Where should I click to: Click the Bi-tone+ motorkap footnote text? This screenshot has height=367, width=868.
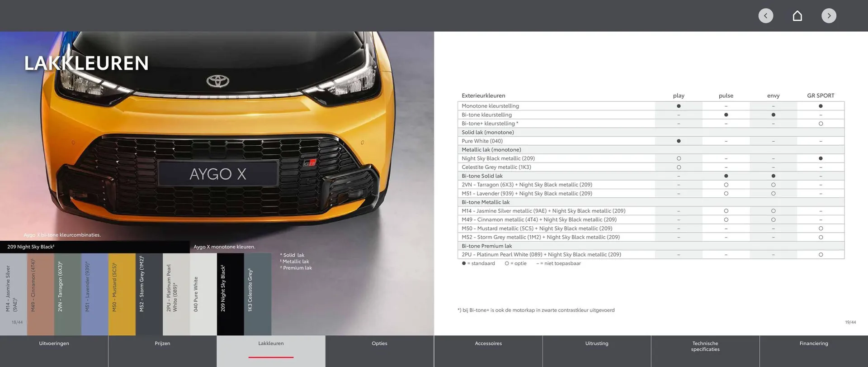coord(536,310)
